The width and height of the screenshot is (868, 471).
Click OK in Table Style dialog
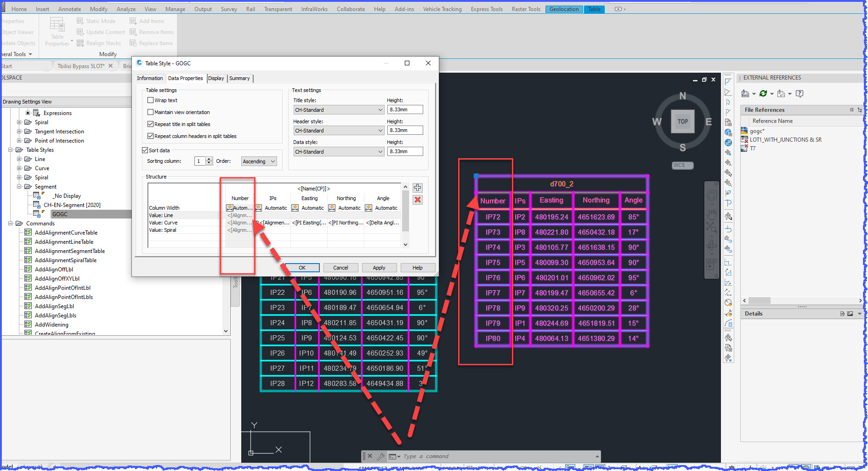(x=302, y=268)
